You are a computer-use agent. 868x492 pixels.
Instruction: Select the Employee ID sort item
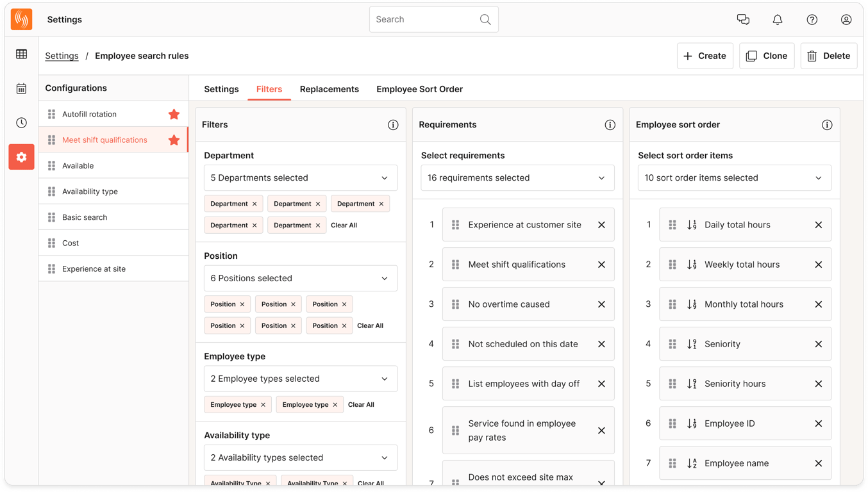745,423
